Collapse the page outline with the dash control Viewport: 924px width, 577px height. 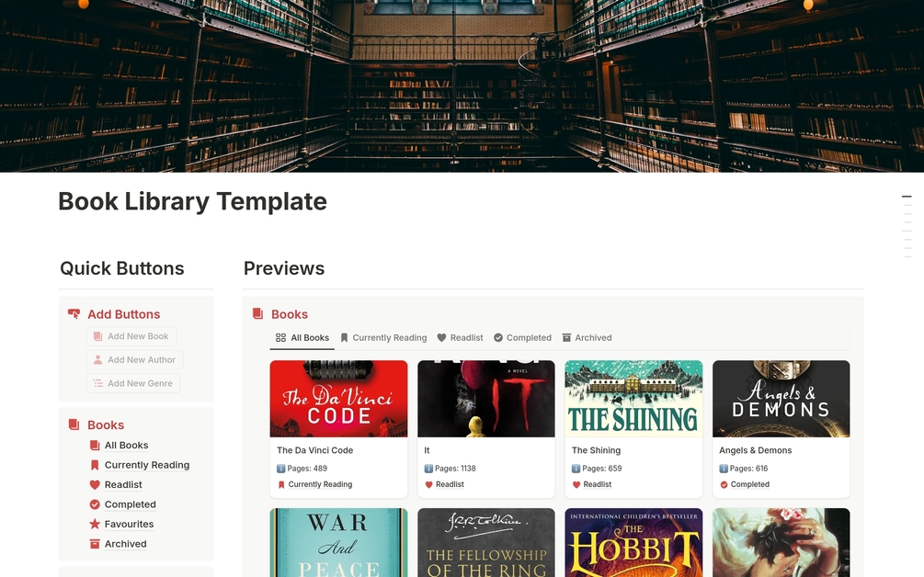[906, 195]
